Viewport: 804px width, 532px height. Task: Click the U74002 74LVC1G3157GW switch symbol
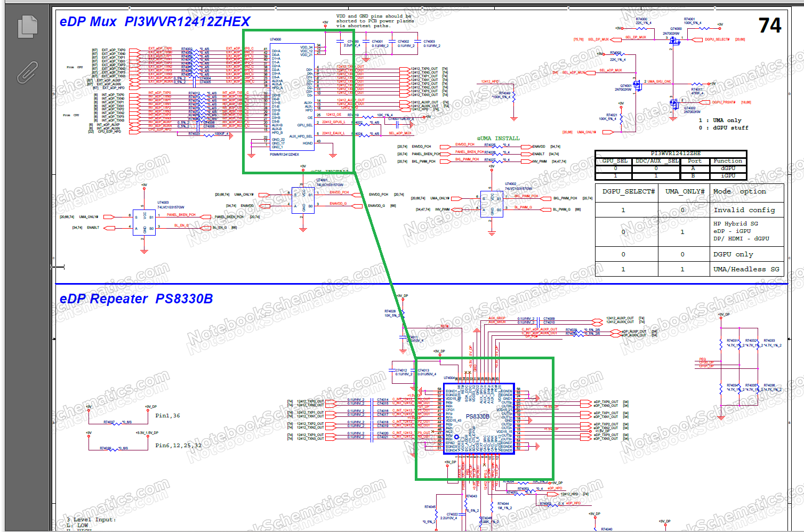(x=492, y=204)
